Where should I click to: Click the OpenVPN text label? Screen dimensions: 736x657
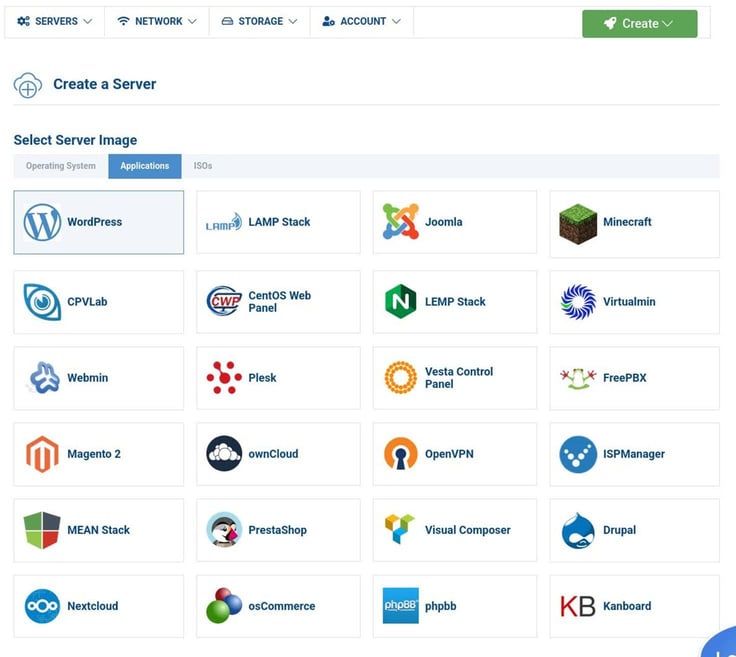point(449,454)
